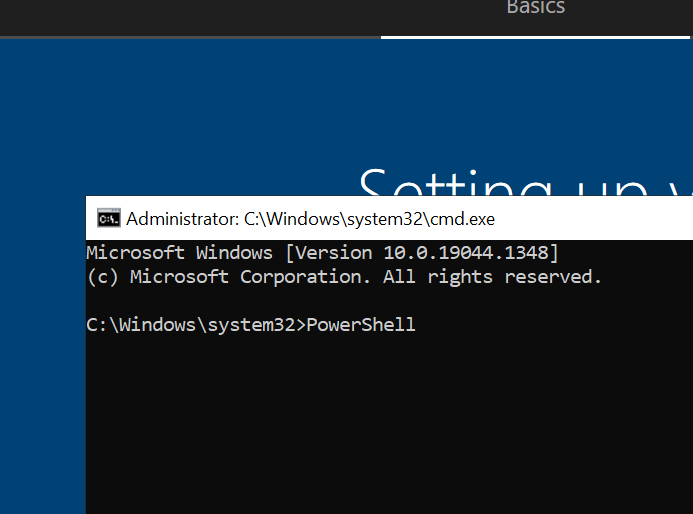The height and width of the screenshot is (514, 693).
Task: Click the blue area above the console title bar
Action: [200, 120]
